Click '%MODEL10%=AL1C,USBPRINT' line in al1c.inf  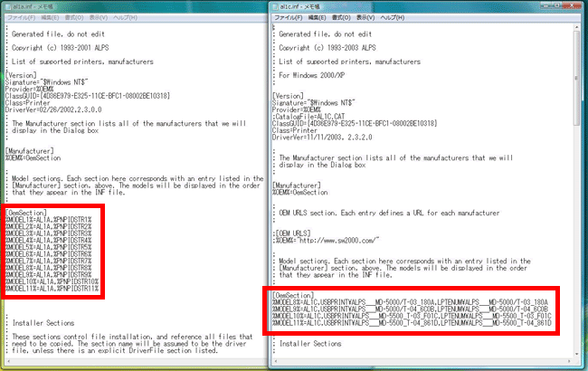pos(412,316)
